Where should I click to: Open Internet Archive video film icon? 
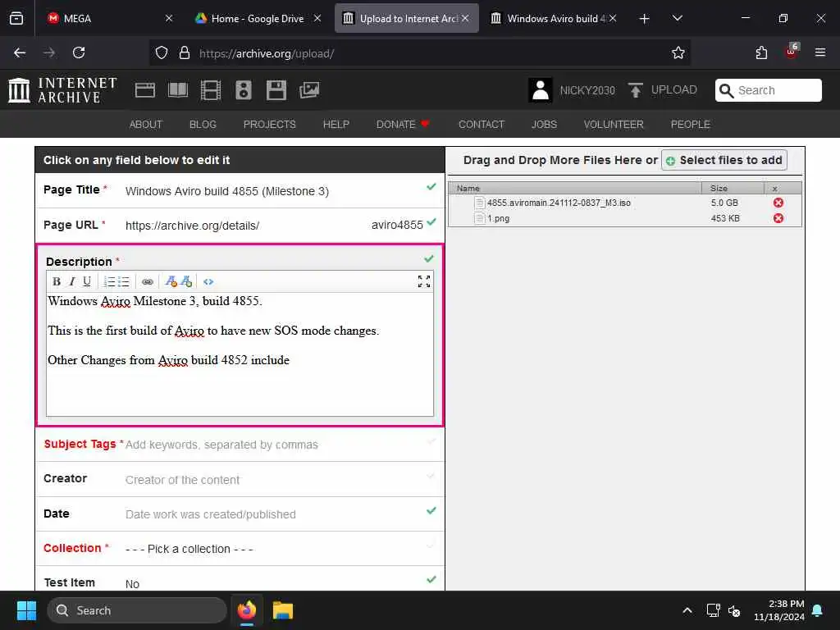click(211, 90)
